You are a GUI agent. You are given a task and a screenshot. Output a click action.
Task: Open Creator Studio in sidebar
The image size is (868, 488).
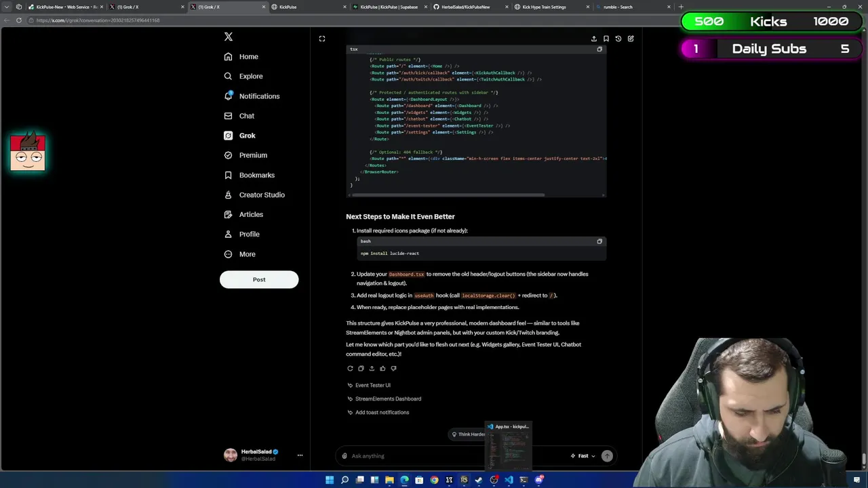pos(254,195)
